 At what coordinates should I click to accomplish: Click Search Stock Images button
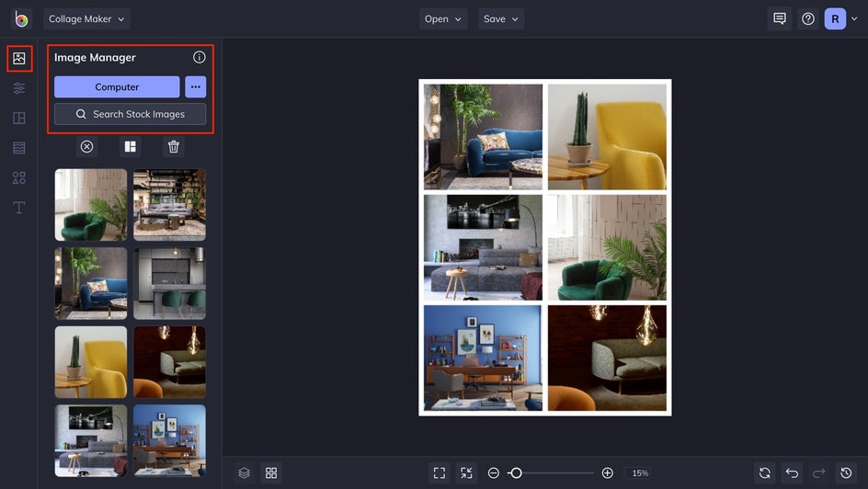(x=130, y=114)
